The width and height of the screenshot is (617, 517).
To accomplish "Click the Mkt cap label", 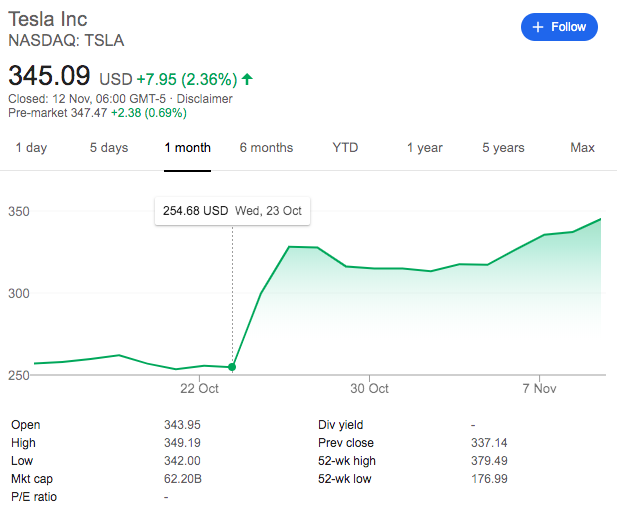I will [x=32, y=479].
